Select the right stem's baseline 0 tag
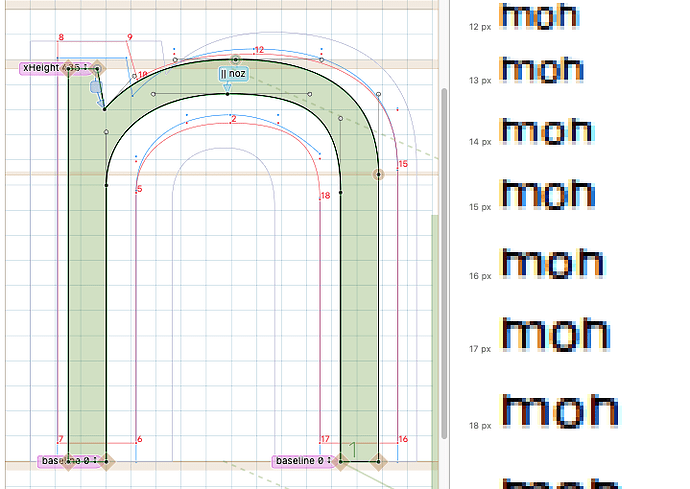The height and width of the screenshot is (489, 690). (299, 461)
